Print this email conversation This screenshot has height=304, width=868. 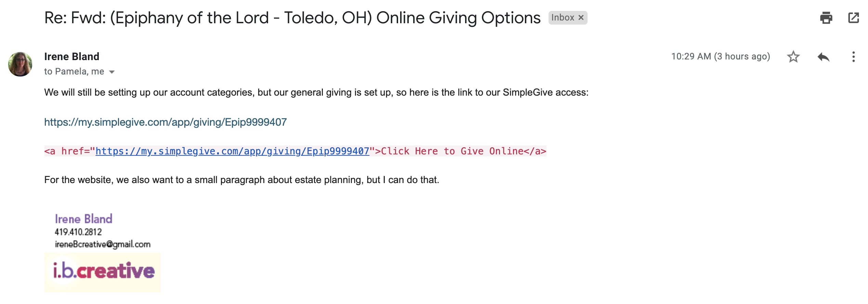coord(826,18)
